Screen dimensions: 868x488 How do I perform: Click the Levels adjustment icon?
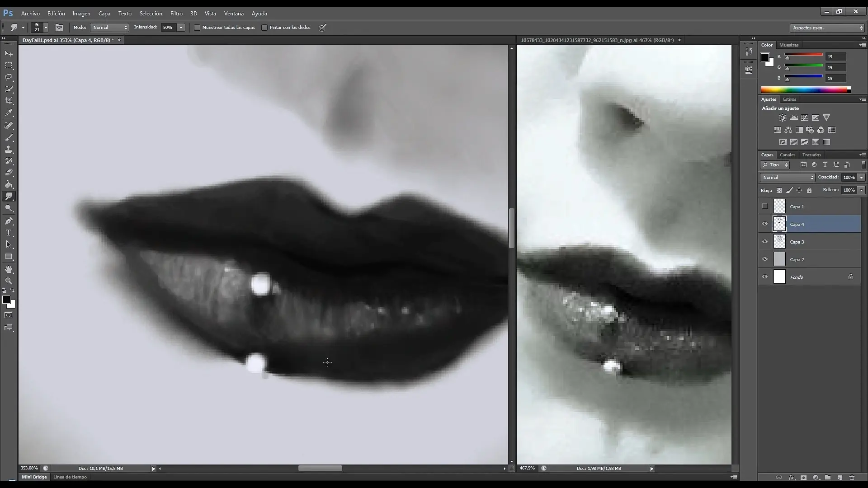793,118
